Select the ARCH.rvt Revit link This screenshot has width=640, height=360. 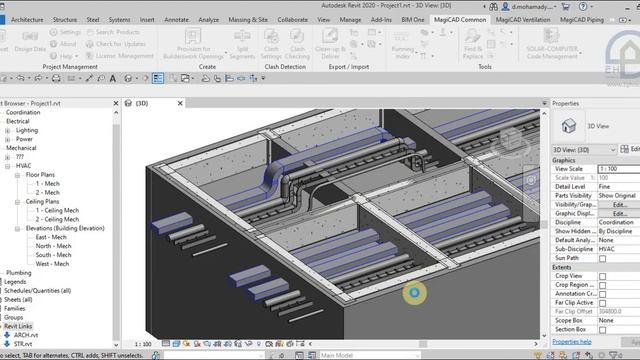click(26, 335)
